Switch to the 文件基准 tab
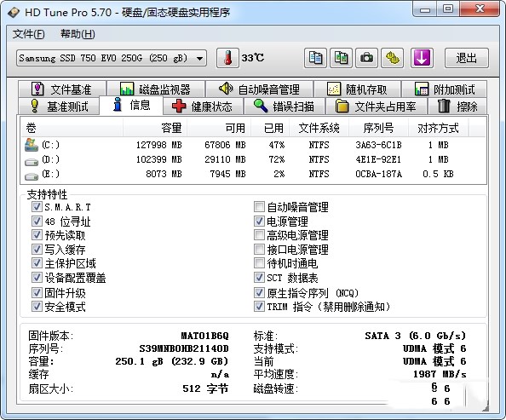506x420 pixels. pos(62,89)
